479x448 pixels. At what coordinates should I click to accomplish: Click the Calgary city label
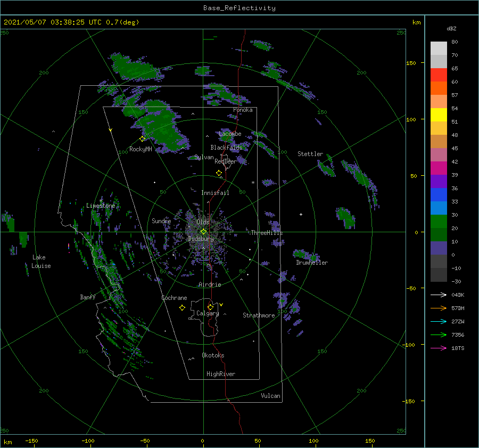tap(208, 313)
